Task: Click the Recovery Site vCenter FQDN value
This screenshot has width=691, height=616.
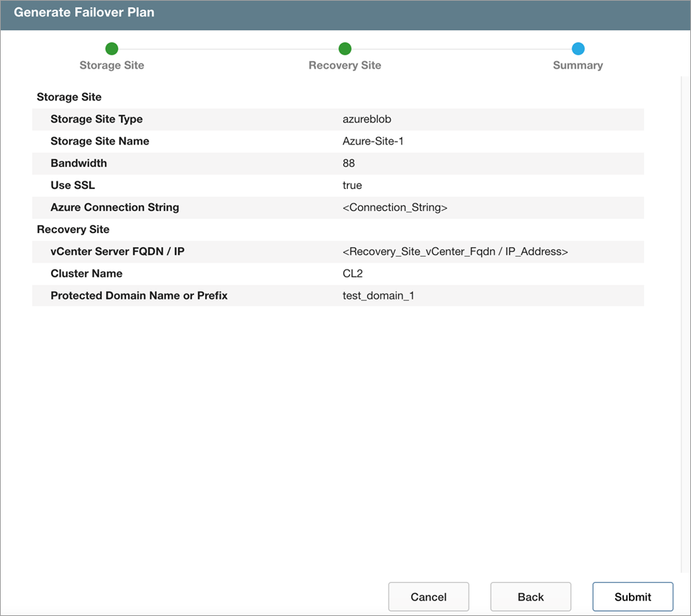Action: tap(455, 252)
